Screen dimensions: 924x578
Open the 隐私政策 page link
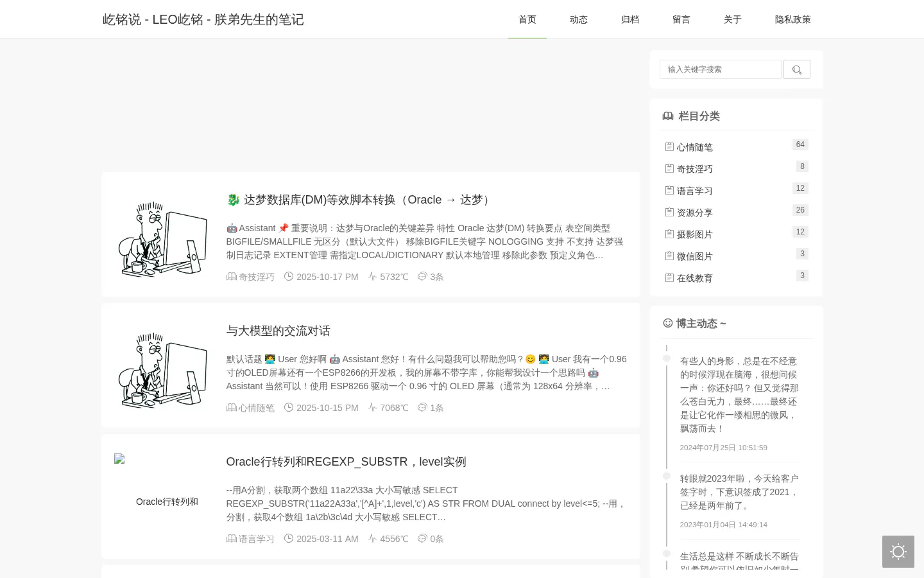point(793,19)
